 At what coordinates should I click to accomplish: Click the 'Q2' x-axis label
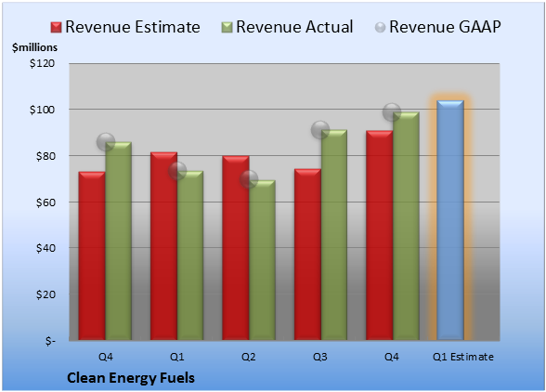tap(249, 357)
